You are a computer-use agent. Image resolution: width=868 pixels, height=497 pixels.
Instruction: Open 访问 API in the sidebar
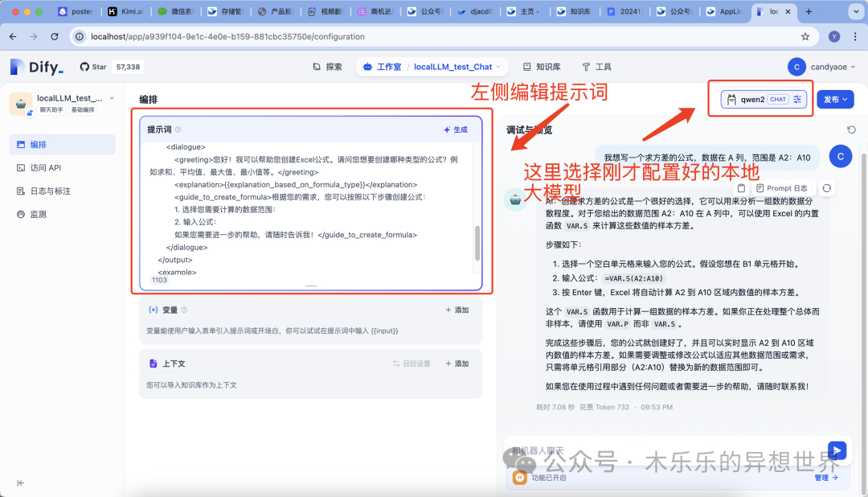coord(45,168)
